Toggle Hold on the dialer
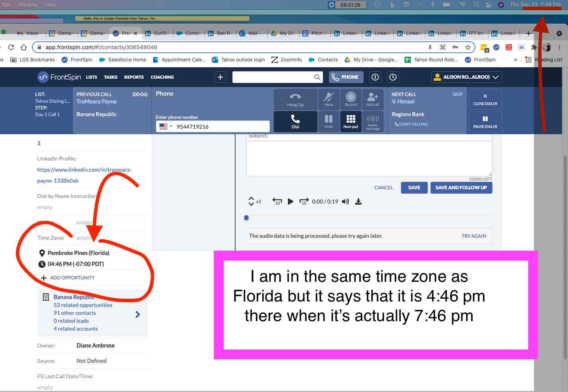Screen dimensions: 568x392 click(x=329, y=121)
